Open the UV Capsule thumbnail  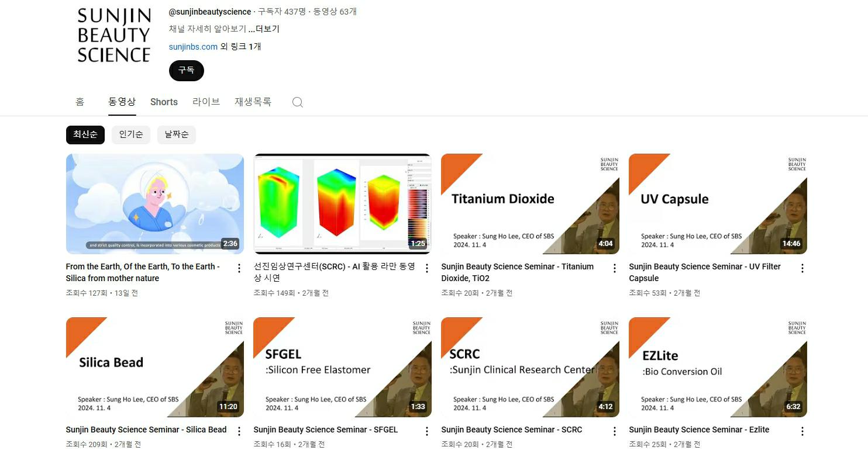[718, 204]
